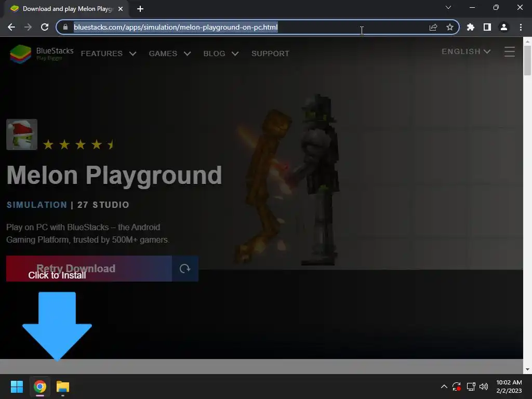The image size is (532, 399).
Task: Open the Chrome profile menu
Action: 504,27
